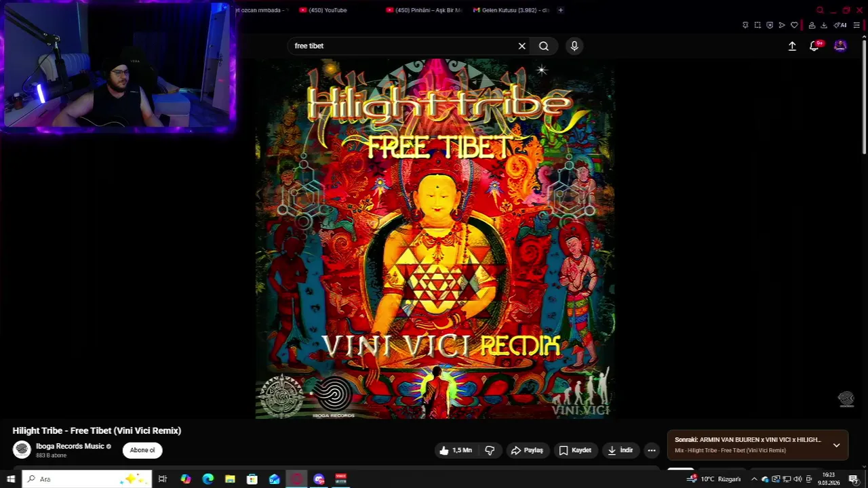Open Microsoft Edge from the taskbar

click(x=208, y=479)
